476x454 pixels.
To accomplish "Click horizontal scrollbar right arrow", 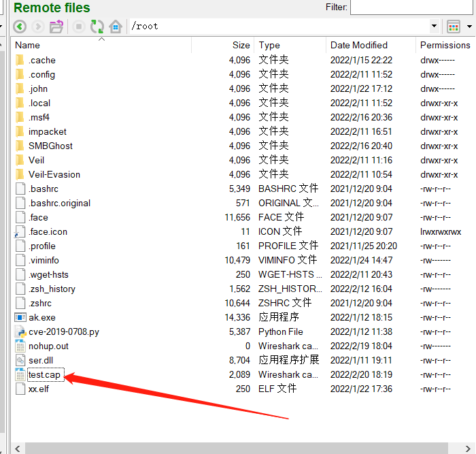I will pyautogui.click(x=468, y=449).
